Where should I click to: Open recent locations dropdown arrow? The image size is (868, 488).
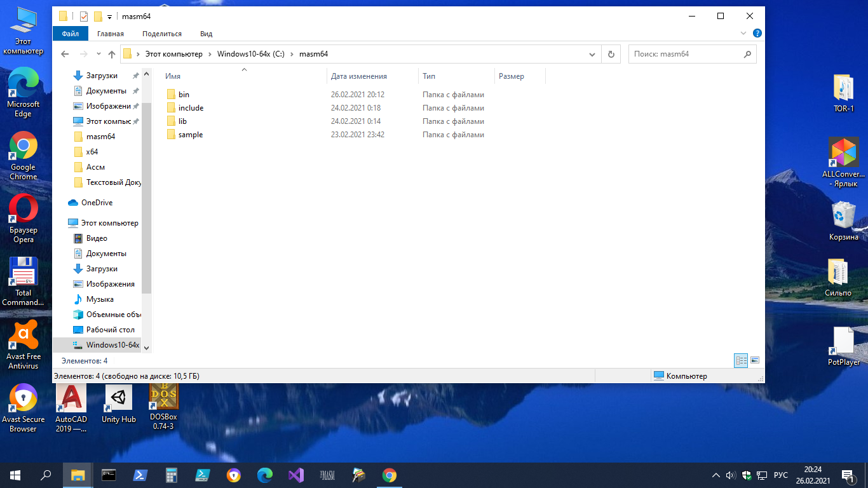click(x=98, y=54)
